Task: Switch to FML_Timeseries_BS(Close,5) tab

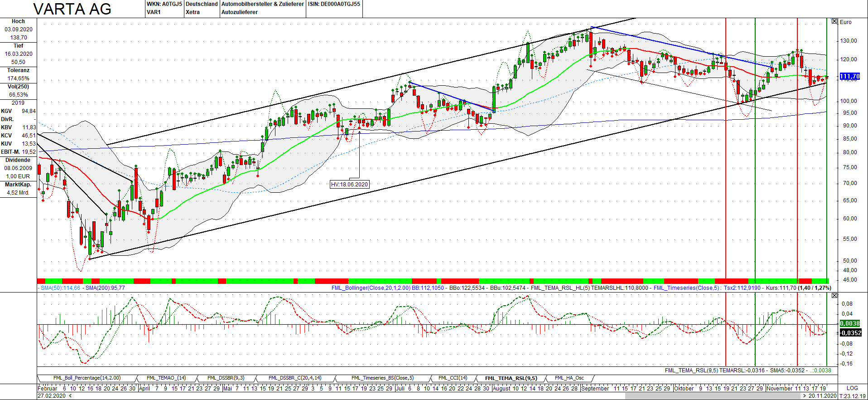Action: click(x=382, y=378)
